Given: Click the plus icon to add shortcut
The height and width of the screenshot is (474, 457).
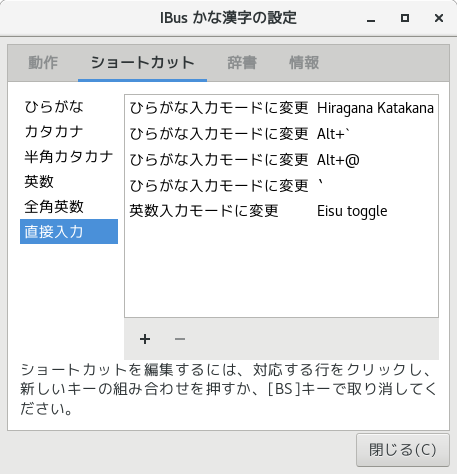Looking at the screenshot, I should pos(145,339).
